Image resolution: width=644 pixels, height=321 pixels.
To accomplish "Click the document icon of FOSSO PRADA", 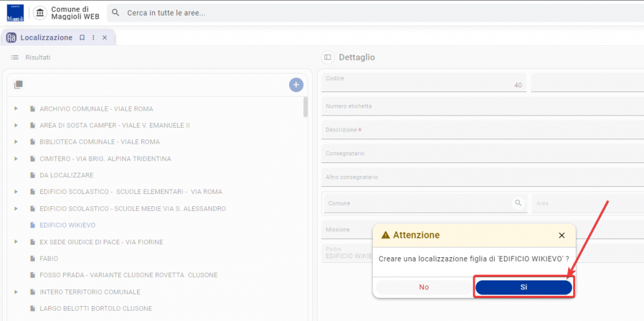I will 32,275.
